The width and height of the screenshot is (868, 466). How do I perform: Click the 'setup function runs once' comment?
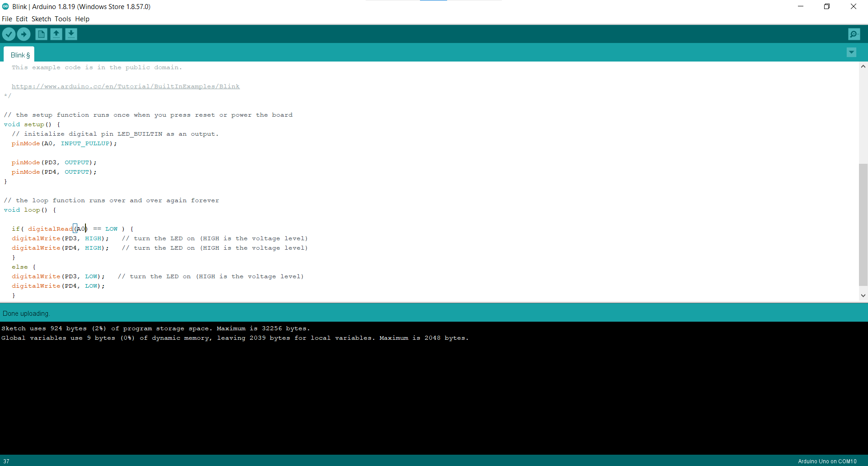[148, 115]
